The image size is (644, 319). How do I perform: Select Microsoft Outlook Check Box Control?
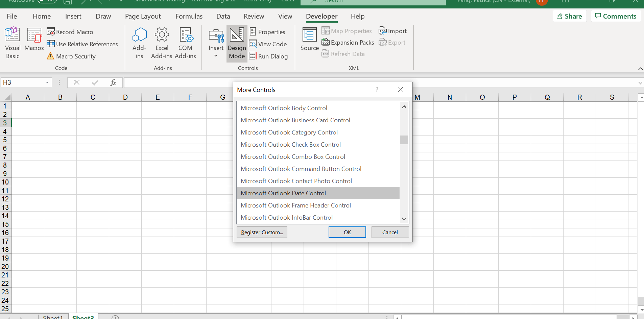coord(318,145)
